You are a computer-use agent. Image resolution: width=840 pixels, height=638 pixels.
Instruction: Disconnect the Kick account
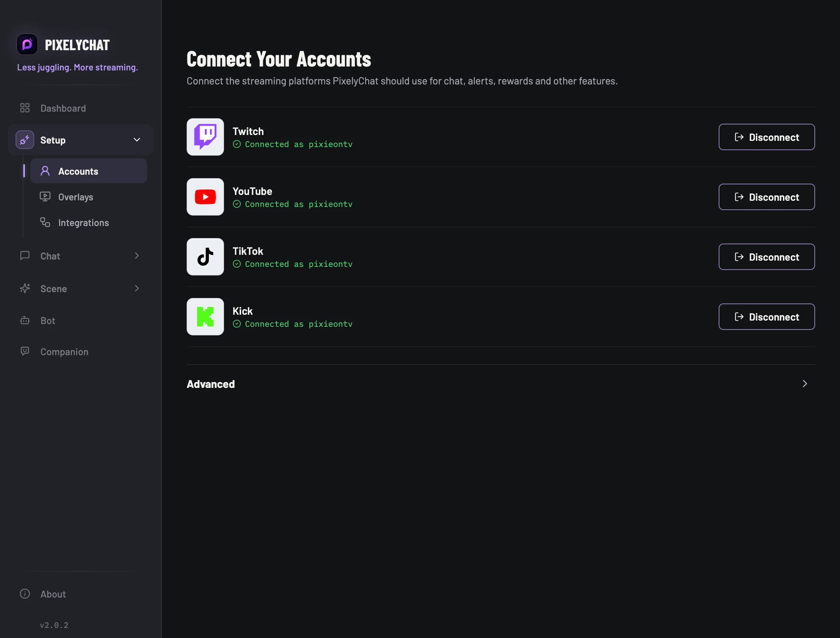click(766, 317)
